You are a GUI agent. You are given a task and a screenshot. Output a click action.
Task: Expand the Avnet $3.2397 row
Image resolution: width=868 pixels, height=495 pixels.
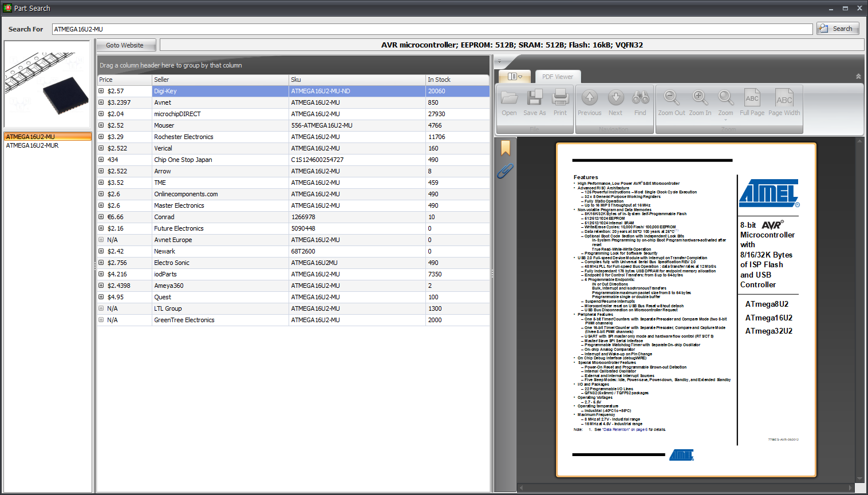(101, 102)
